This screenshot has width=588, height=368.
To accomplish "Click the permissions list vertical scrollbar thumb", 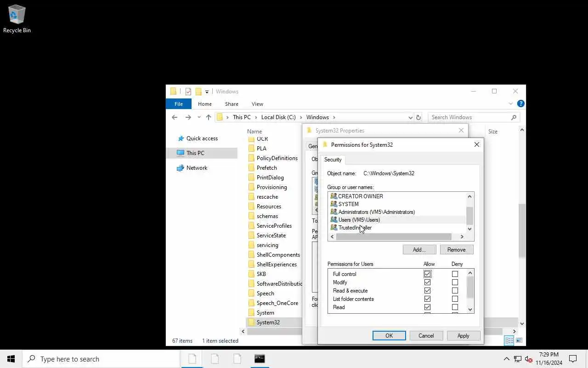I will 469,287.
